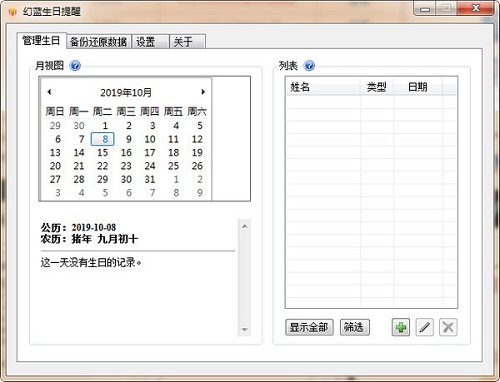500x382 pixels.
Task: Select October 23 in the calendar
Action: pyautogui.click(x=126, y=166)
